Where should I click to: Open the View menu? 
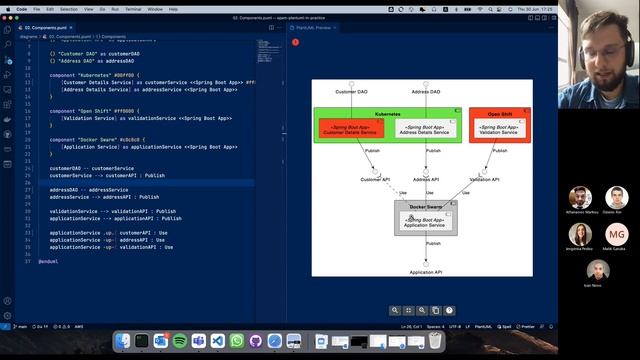(89, 9)
